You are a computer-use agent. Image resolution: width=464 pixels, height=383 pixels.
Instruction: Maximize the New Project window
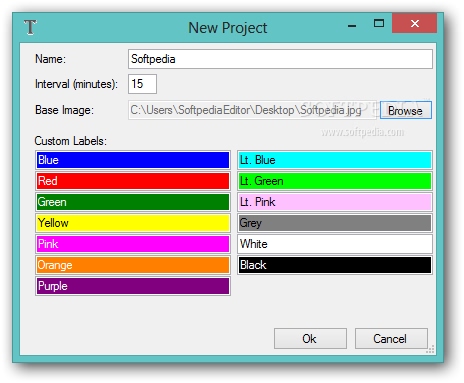379,23
